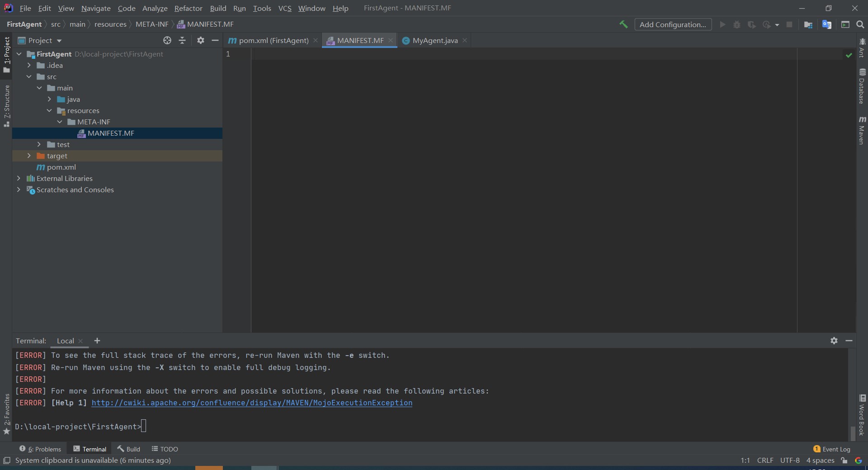868x470 pixels.
Task: Open the MojoExecutionException help link
Action: (x=252, y=403)
